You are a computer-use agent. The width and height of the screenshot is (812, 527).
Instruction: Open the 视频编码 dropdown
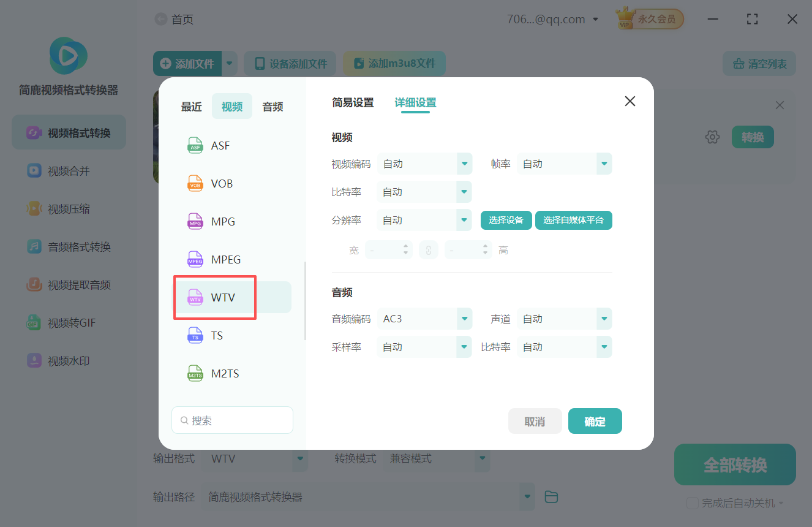(424, 164)
